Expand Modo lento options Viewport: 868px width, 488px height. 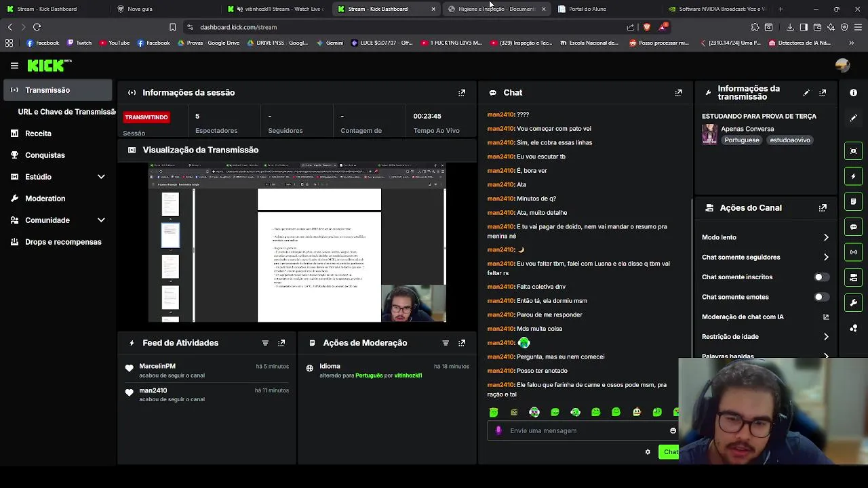(x=826, y=237)
